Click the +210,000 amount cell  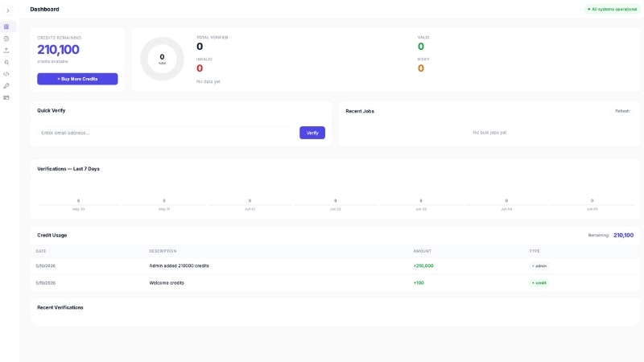pos(423,266)
